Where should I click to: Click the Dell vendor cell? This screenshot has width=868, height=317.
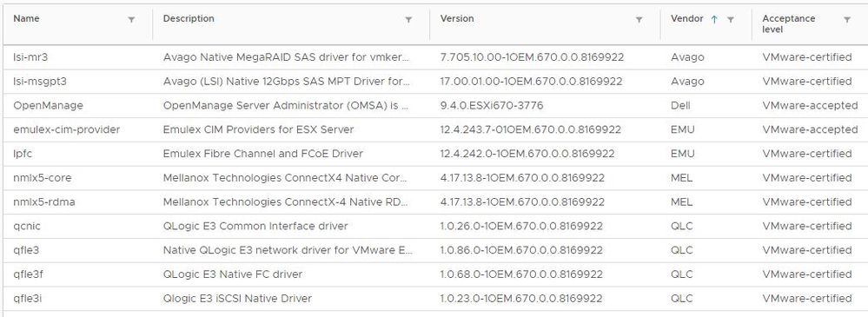(679, 105)
